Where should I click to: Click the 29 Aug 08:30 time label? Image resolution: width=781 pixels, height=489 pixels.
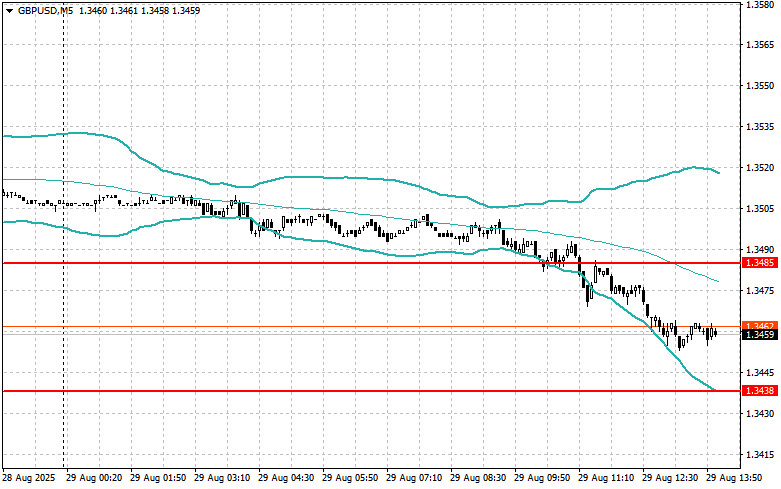478,478
